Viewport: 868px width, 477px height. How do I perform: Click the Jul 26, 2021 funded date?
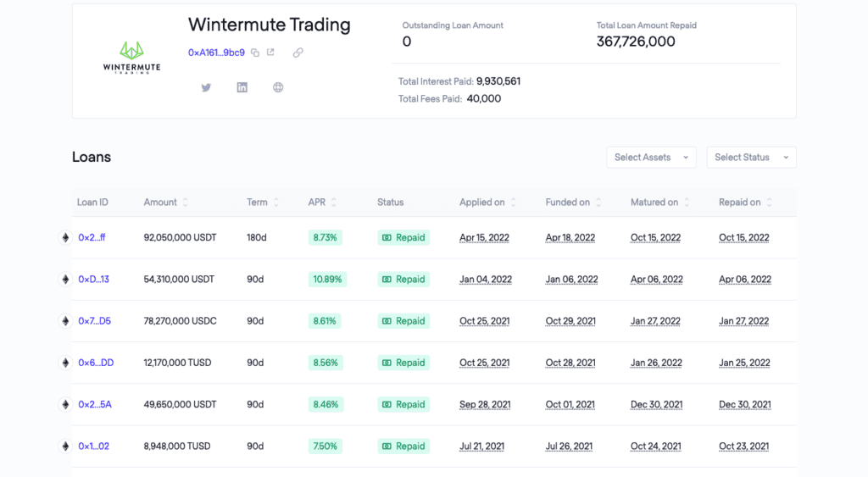(569, 446)
